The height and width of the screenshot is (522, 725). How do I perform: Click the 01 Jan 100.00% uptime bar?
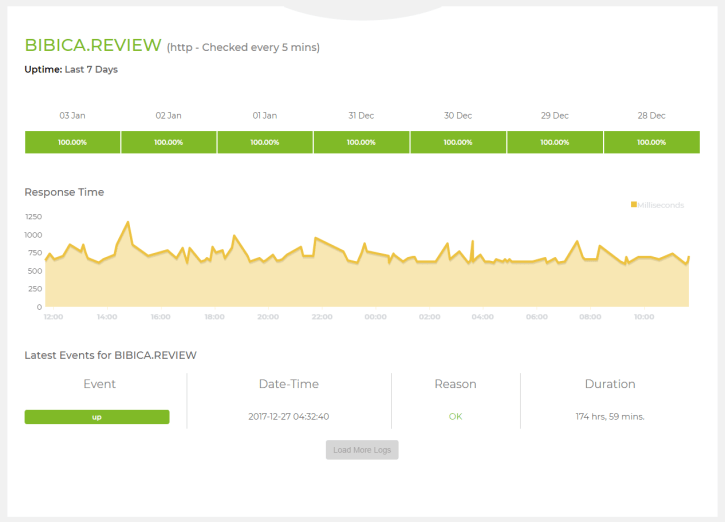[x=265, y=142]
